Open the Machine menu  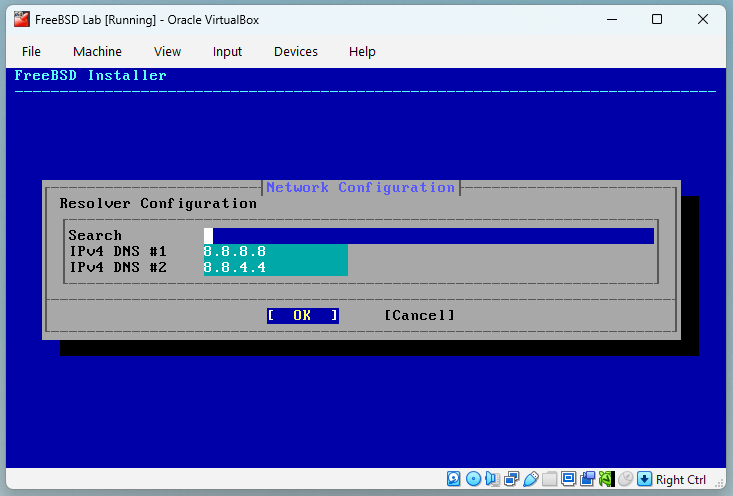(x=97, y=51)
